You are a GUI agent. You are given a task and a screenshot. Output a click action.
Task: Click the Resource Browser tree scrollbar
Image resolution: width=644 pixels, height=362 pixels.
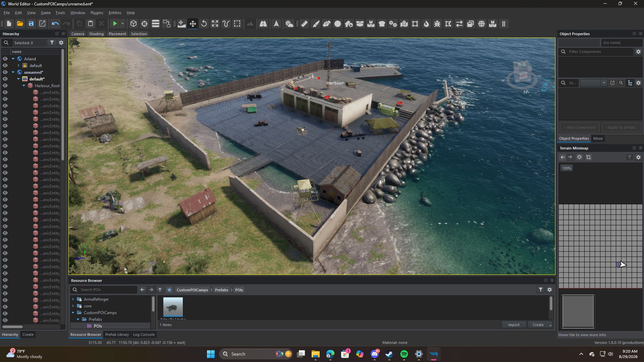(153, 304)
